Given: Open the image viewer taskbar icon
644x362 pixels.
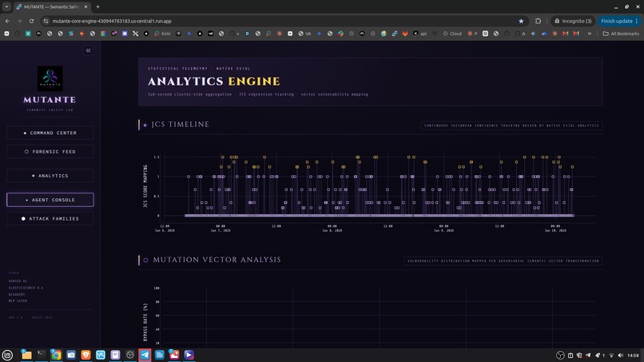Looking at the screenshot, I should pyautogui.click(x=174, y=355).
